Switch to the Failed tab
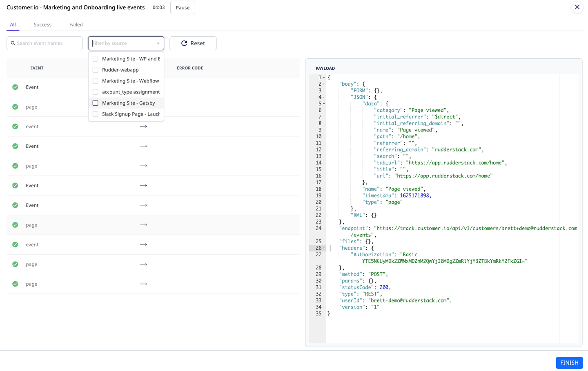 76,24
